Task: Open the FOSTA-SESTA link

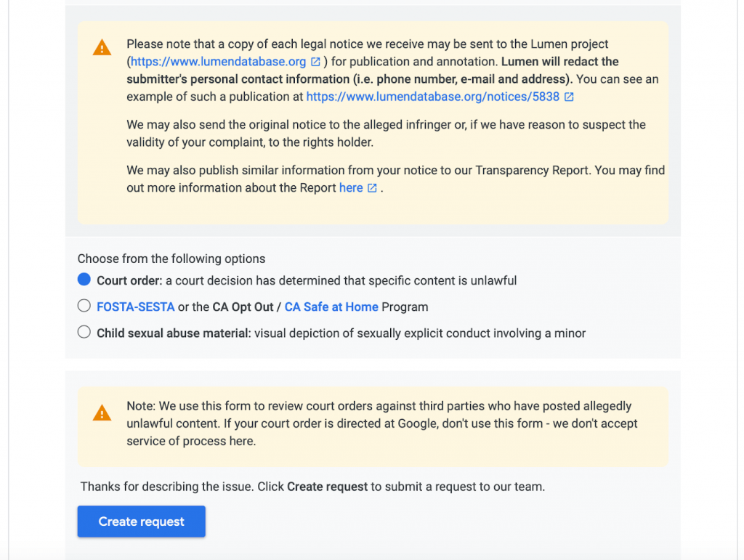Action: (135, 307)
